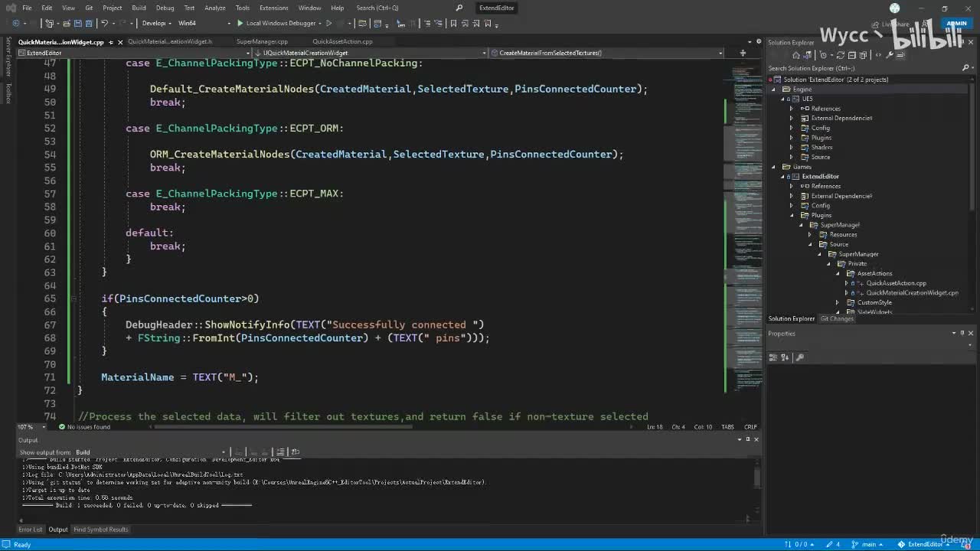Screen dimensions: 980x551
Task: Click the Properties panel Property Pages wrench icon
Action: (800, 357)
